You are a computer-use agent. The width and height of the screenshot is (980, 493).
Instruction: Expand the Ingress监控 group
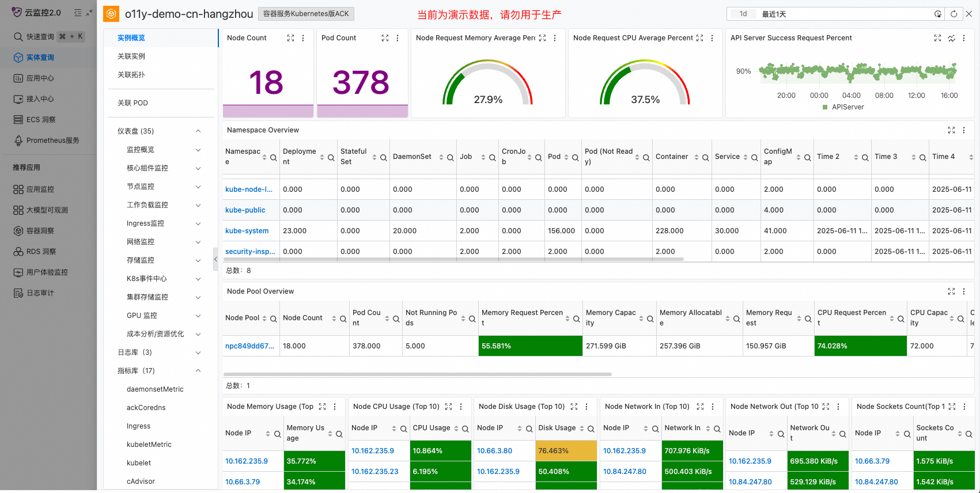click(x=198, y=223)
